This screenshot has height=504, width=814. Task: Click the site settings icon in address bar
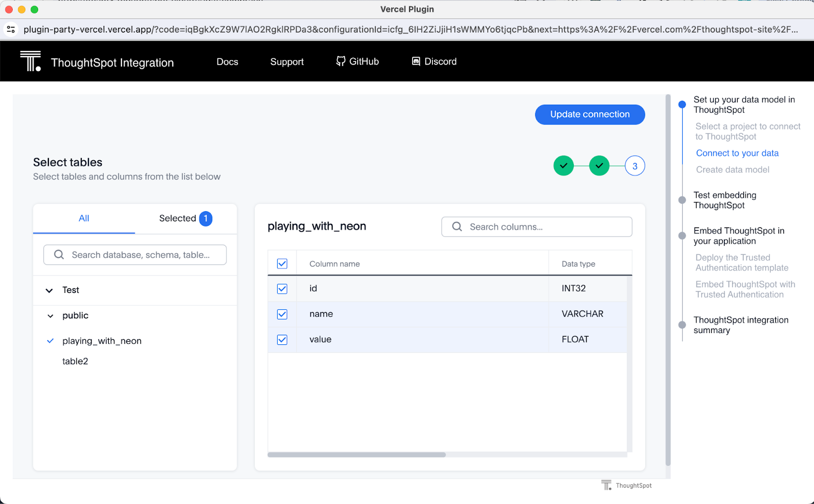(x=11, y=29)
